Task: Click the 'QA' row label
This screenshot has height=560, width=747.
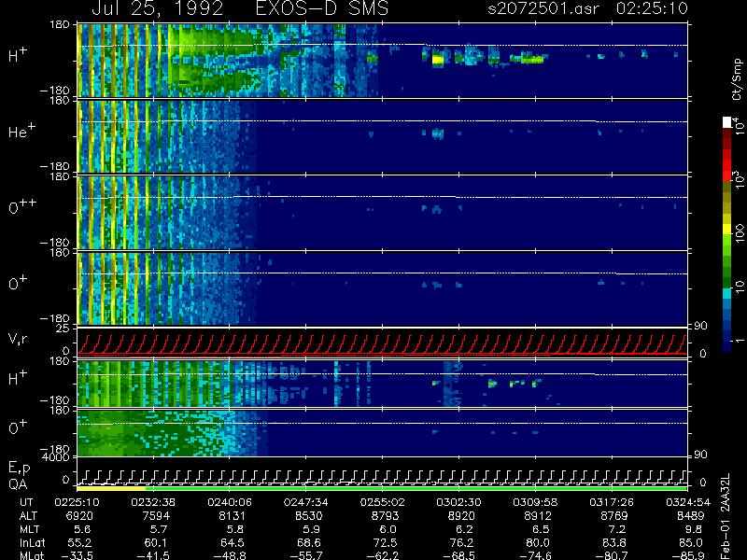Action: (x=18, y=484)
